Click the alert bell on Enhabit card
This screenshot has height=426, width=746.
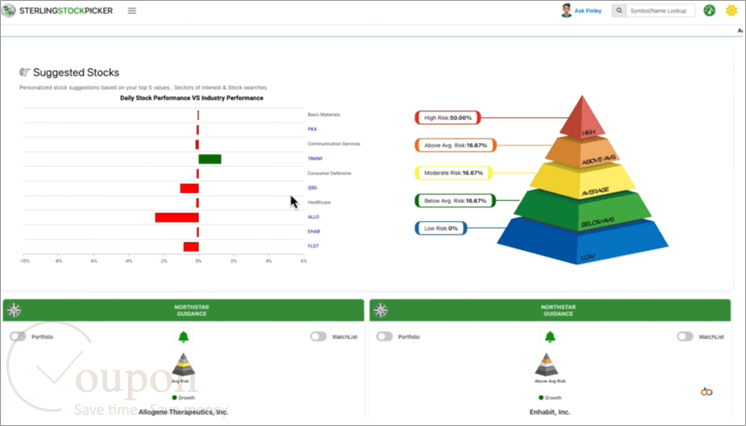tap(550, 337)
